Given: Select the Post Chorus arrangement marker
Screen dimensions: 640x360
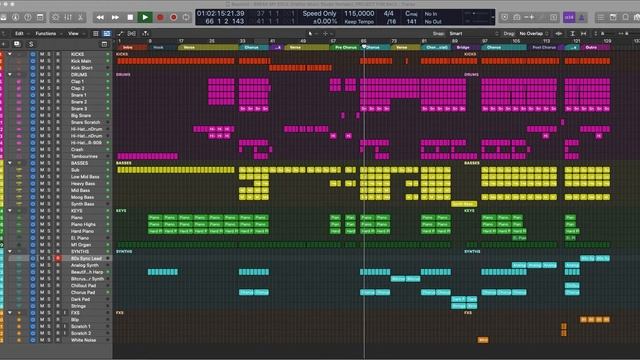Looking at the screenshot, I should [x=544, y=47].
